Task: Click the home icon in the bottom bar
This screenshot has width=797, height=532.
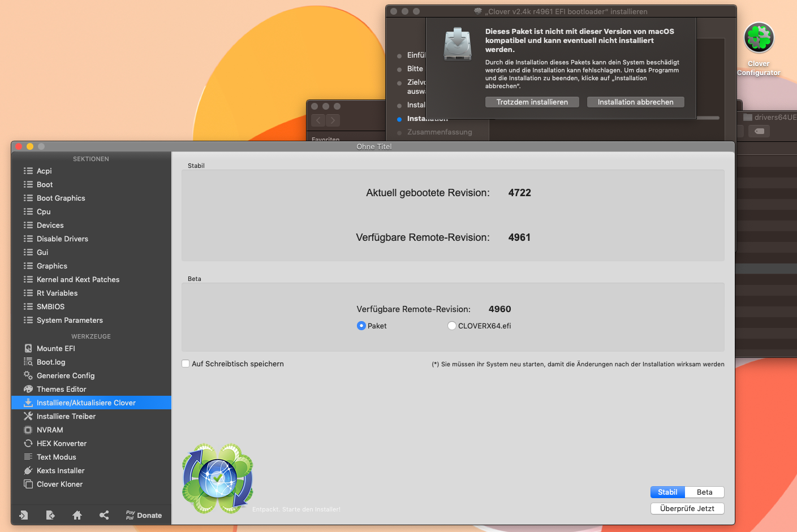Action: (x=77, y=515)
